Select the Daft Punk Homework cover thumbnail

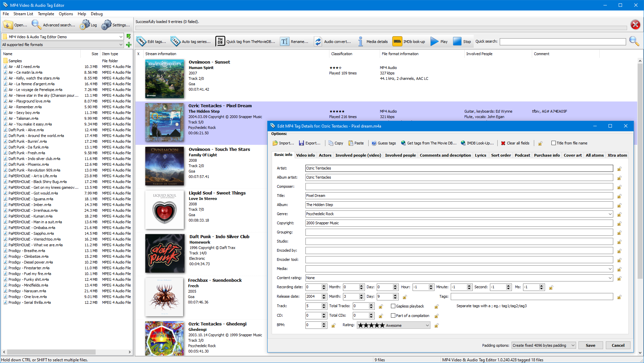tap(165, 253)
